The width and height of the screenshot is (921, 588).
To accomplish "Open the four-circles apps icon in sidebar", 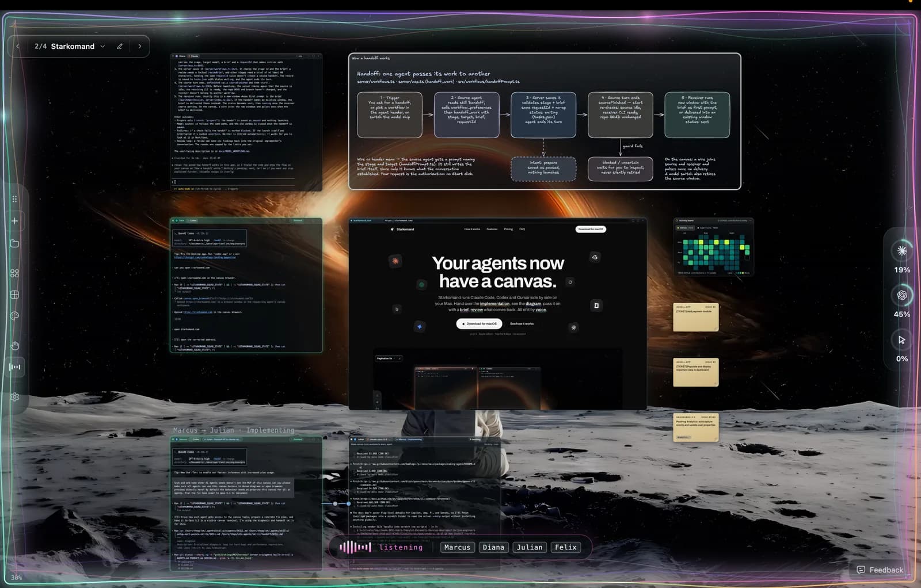I will (15, 273).
